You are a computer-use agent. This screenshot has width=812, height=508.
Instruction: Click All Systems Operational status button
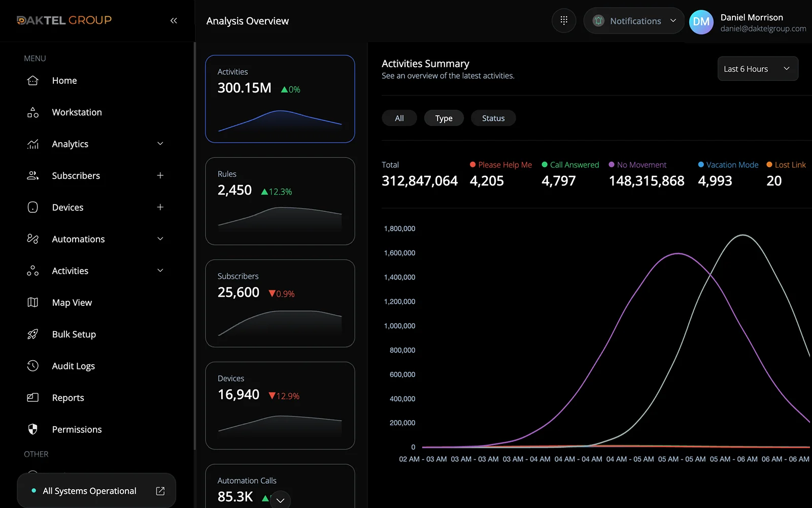(96, 491)
